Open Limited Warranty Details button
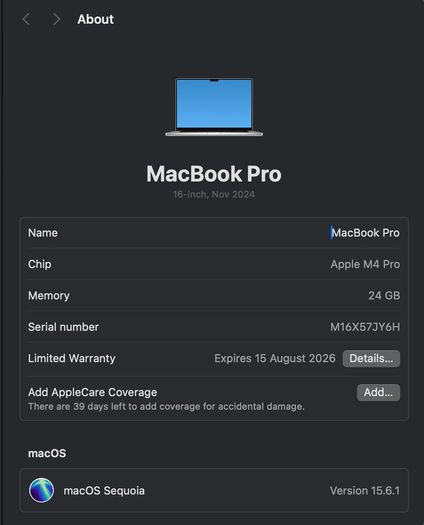This screenshot has height=525, width=424. tap(371, 359)
